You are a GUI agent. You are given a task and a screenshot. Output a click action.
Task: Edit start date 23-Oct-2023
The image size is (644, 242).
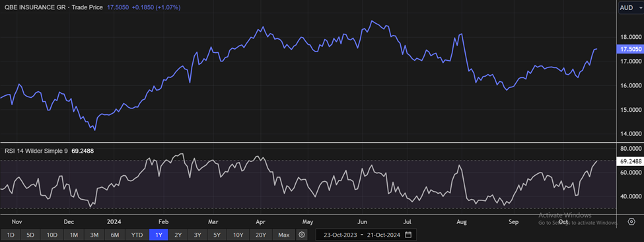(340, 235)
